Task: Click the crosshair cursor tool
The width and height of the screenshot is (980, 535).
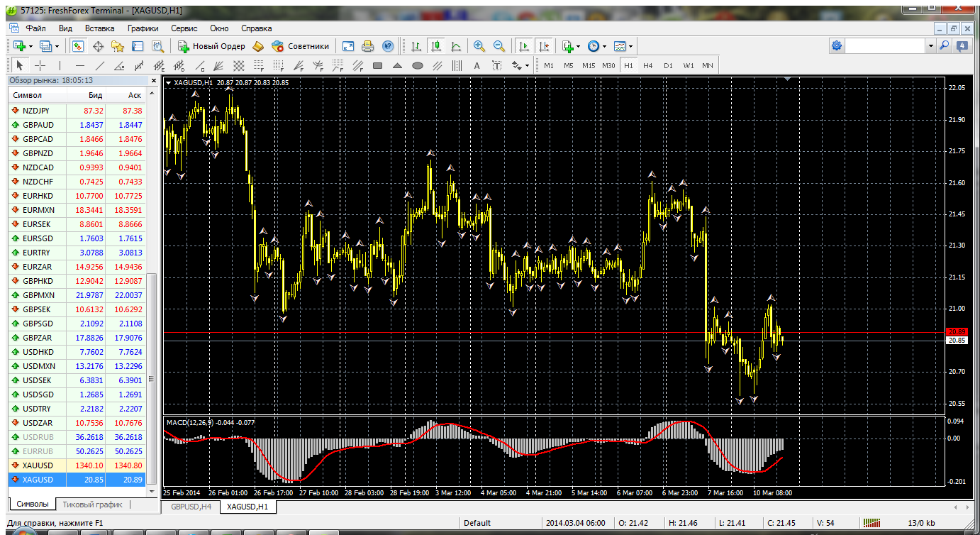Action: click(x=40, y=66)
